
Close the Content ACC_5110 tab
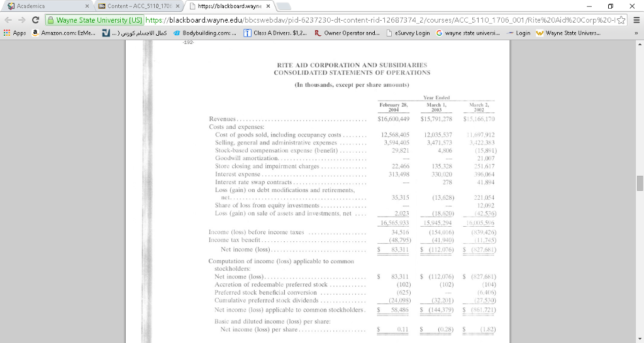point(177,6)
